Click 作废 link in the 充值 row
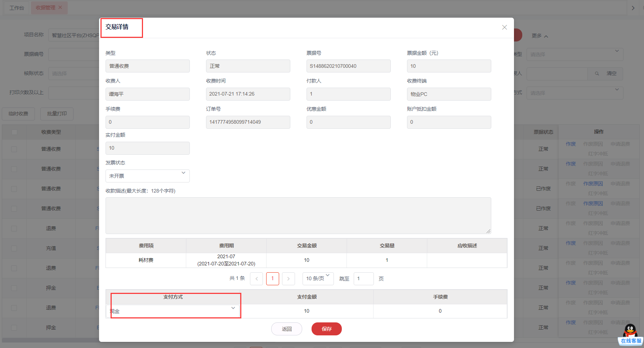Viewport: 644px width, 348px height. [571, 243]
